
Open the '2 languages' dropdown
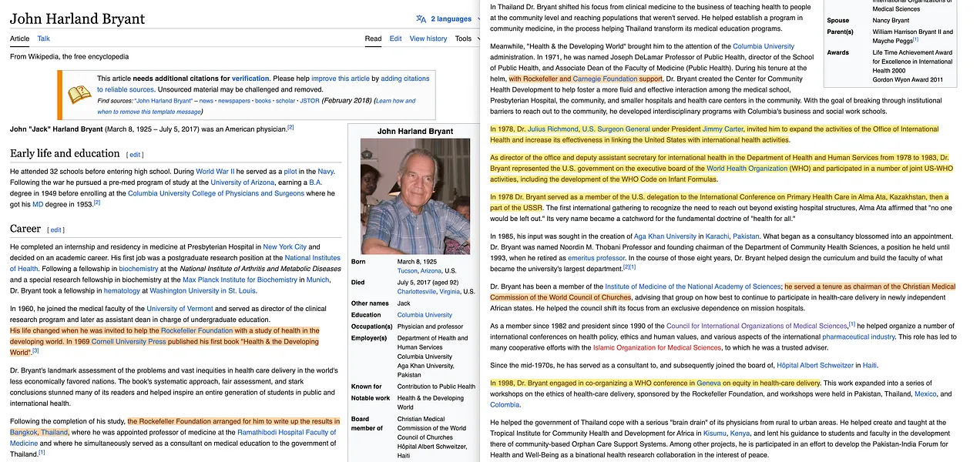click(x=455, y=18)
